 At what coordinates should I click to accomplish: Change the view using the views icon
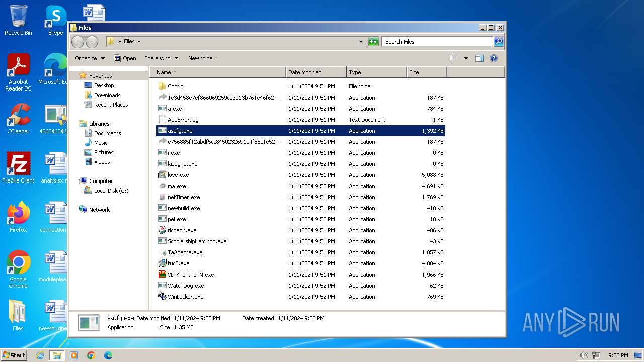pyautogui.click(x=454, y=58)
